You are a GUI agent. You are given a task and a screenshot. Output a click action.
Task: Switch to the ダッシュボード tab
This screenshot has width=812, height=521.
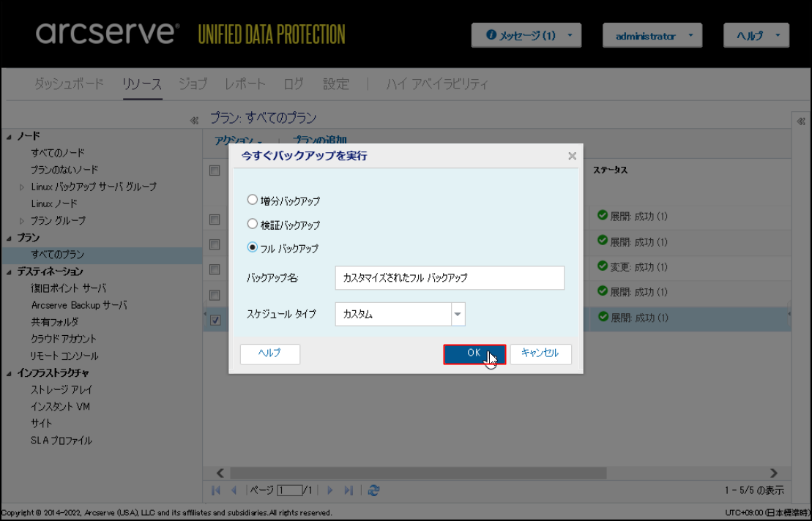coord(69,84)
